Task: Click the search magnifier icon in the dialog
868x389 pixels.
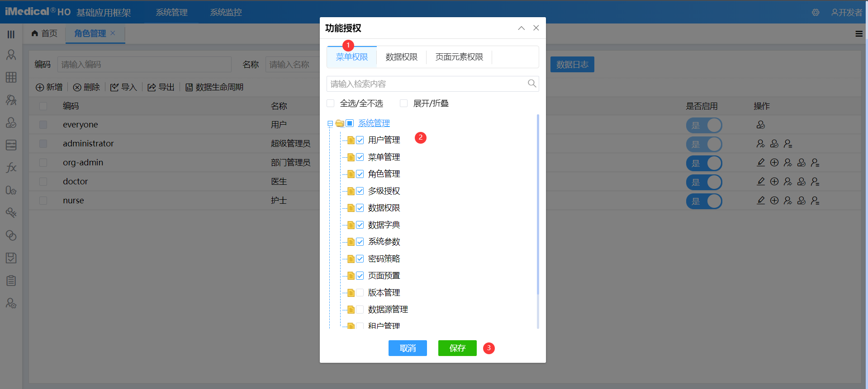Action: click(x=532, y=84)
